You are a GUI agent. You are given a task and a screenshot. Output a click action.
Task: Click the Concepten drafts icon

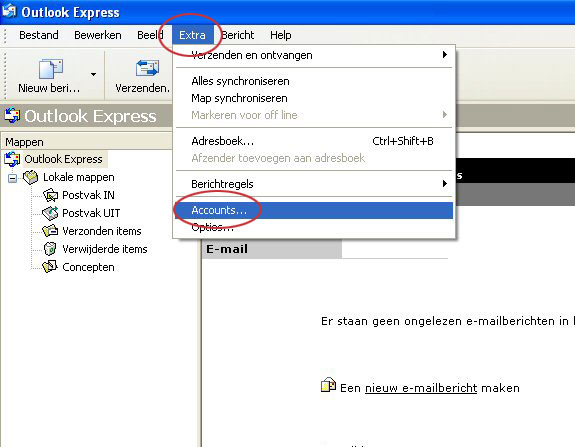(50, 267)
